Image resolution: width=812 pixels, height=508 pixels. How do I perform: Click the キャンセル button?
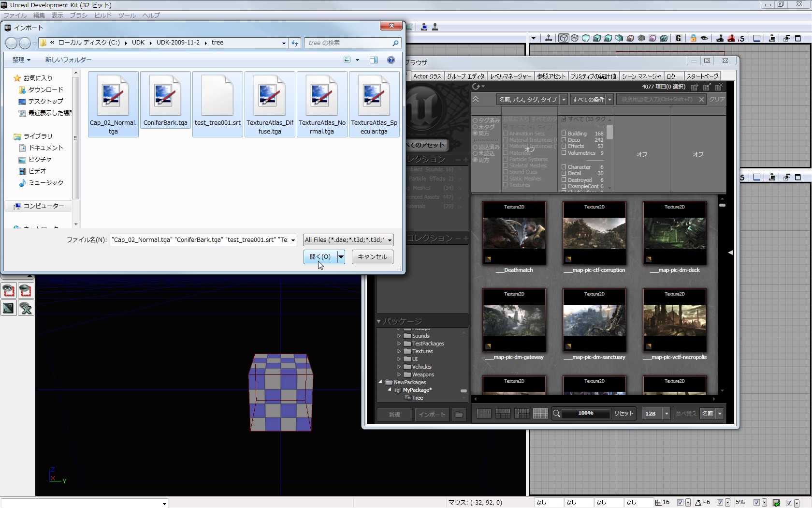tap(372, 257)
